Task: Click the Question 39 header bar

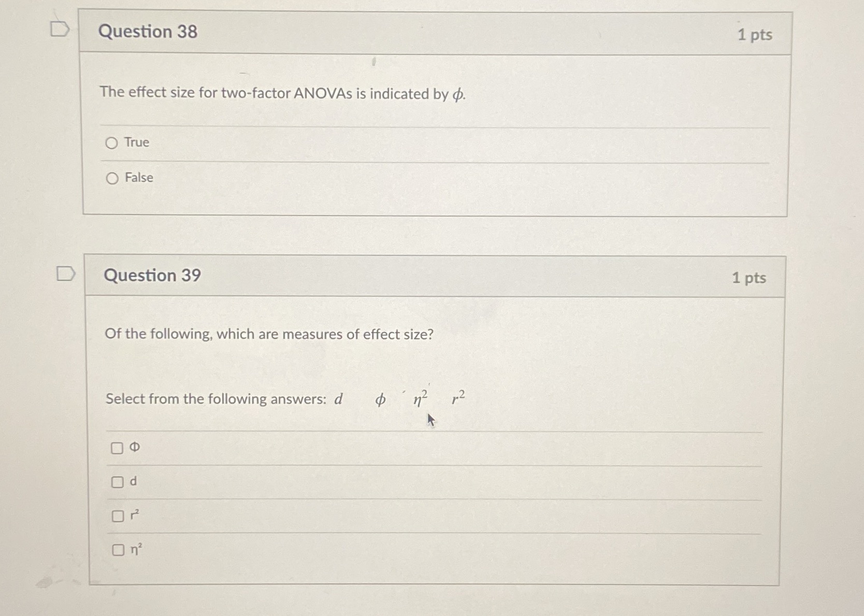Action: (x=414, y=276)
